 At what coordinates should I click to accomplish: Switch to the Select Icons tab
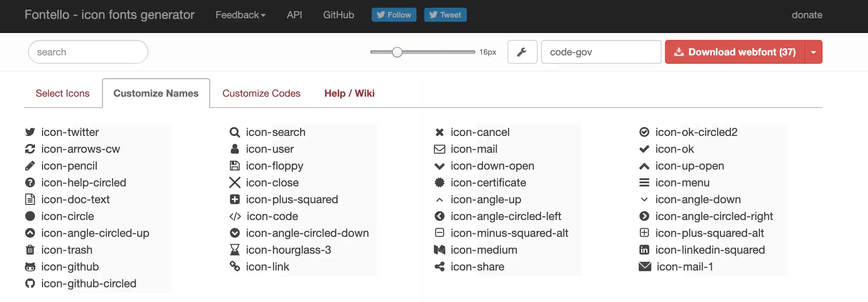[63, 93]
